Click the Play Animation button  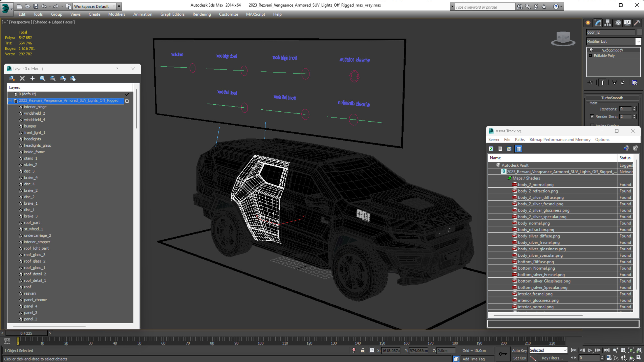pos(590,350)
